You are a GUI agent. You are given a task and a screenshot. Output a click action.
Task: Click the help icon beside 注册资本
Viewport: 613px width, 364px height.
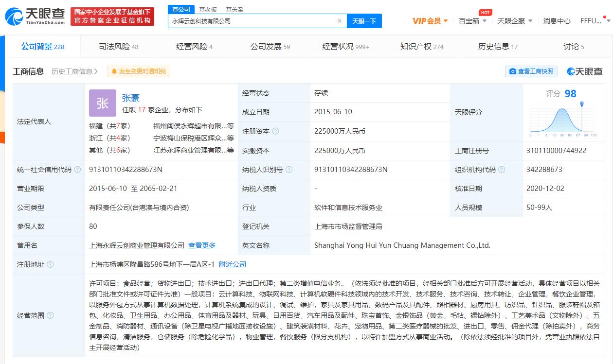click(276, 131)
